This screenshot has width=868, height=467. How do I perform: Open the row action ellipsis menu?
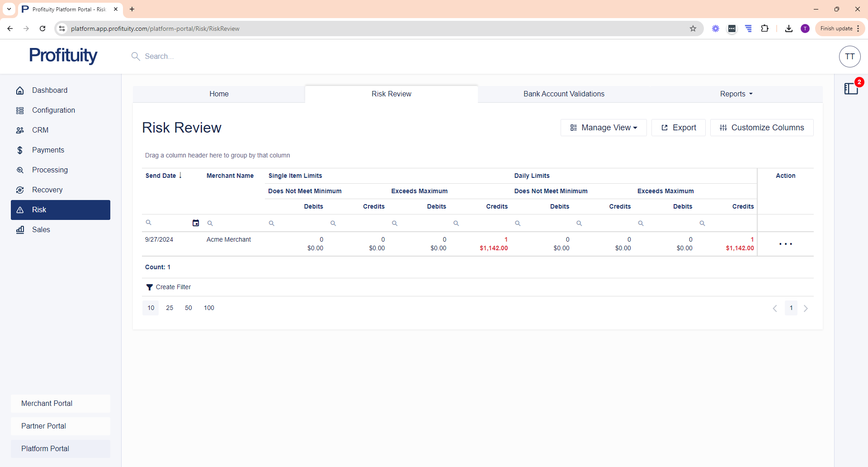click(785, 244)
